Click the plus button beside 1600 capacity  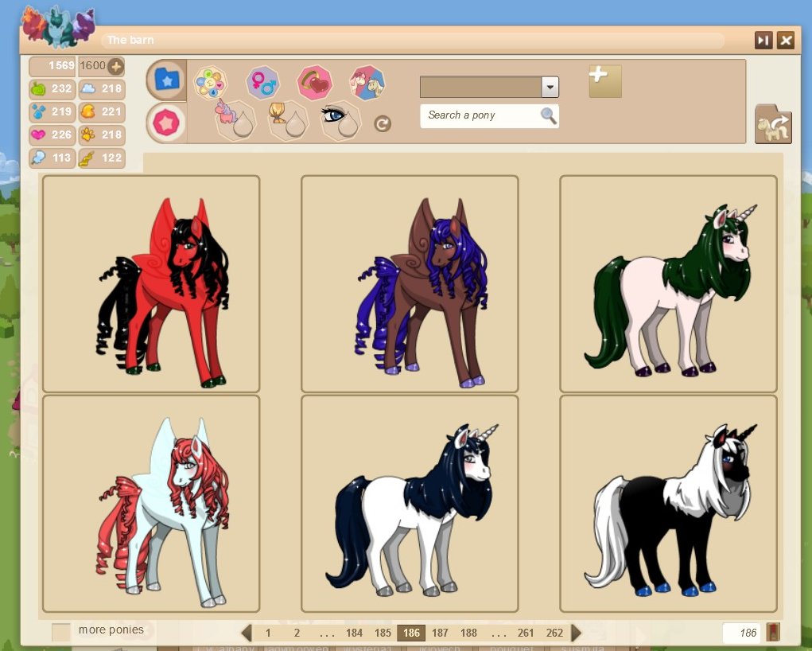point(116,66)
